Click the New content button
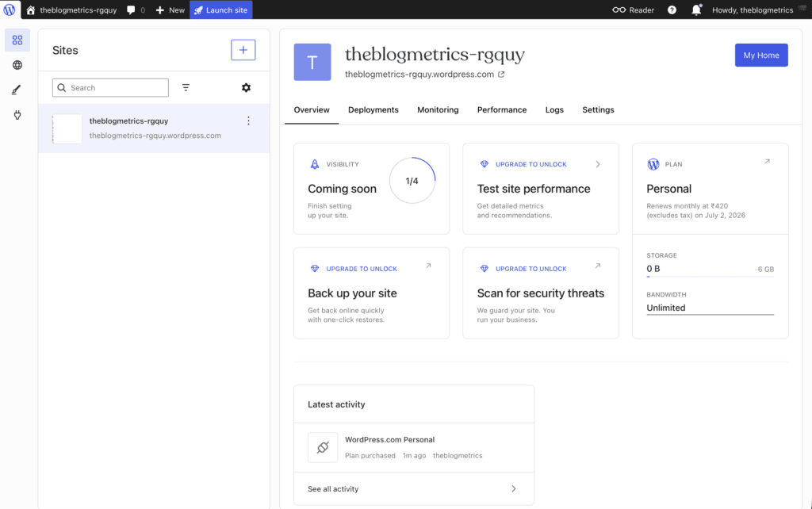 (170, 10)
